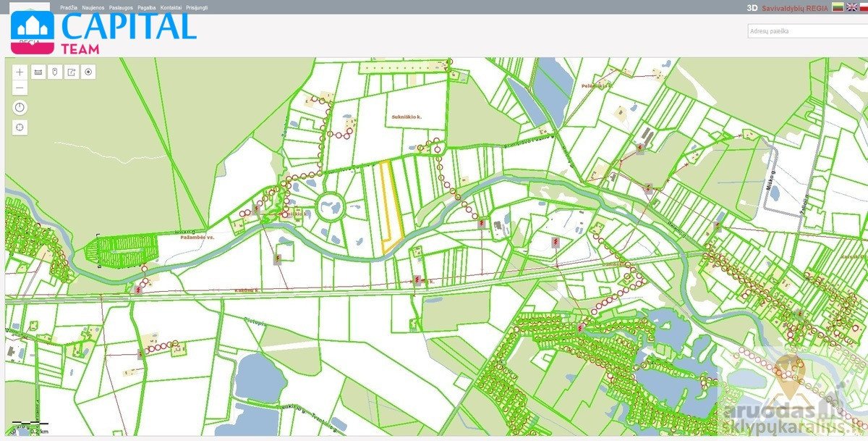The width and height of the screenshot is (868, 441).
Task: Click the Pažambės vs. map label
Action: (197, 238)
